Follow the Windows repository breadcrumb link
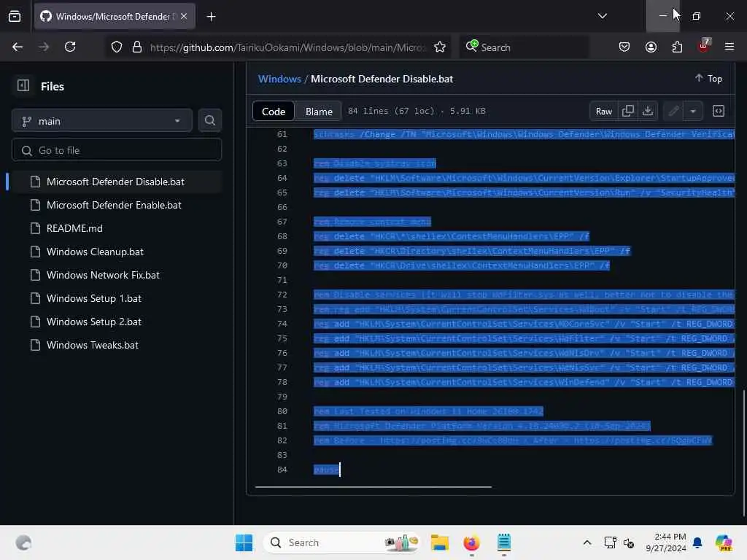 [279, 79]
